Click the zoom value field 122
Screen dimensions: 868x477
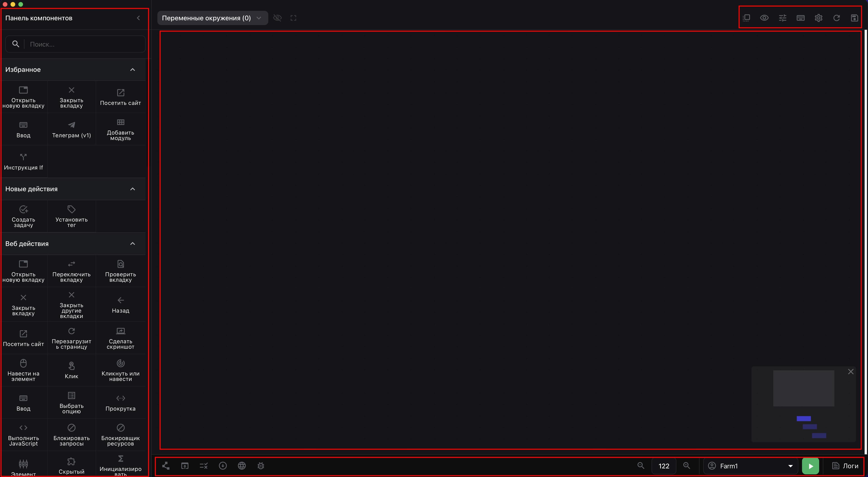664,466
